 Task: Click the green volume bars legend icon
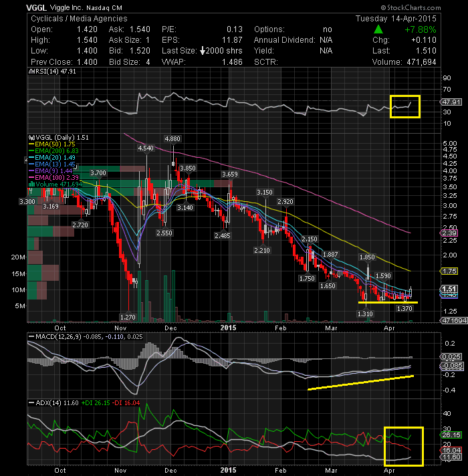[x=31, y=185]
